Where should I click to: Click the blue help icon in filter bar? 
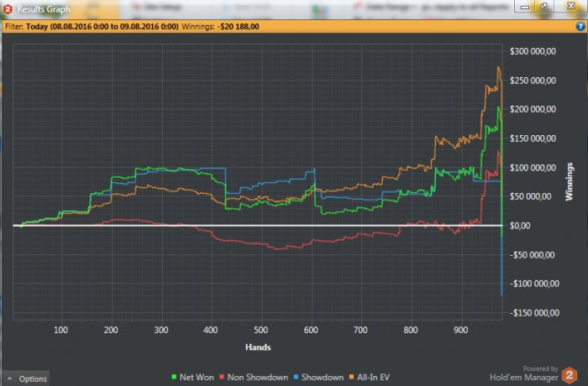coord(579,25)
